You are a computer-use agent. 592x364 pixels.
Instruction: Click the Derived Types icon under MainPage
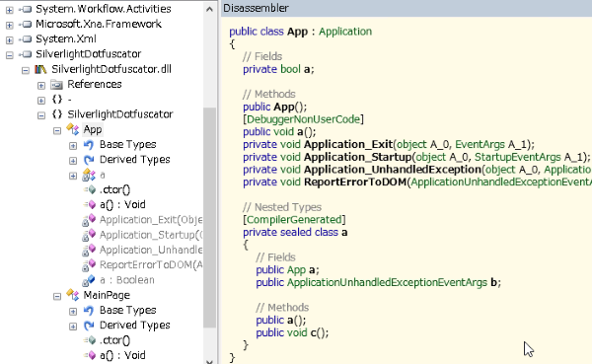89,326
